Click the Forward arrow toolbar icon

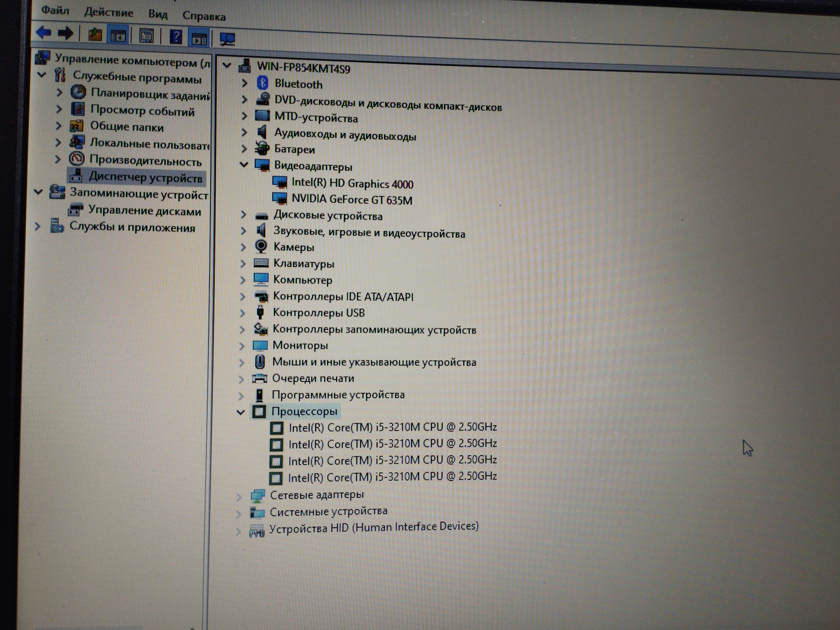point(66,33)
